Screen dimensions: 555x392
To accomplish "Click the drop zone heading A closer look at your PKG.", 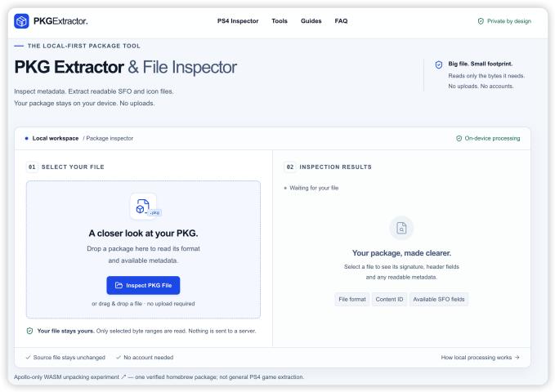I will pyautogui.click(x=143, y=233).
